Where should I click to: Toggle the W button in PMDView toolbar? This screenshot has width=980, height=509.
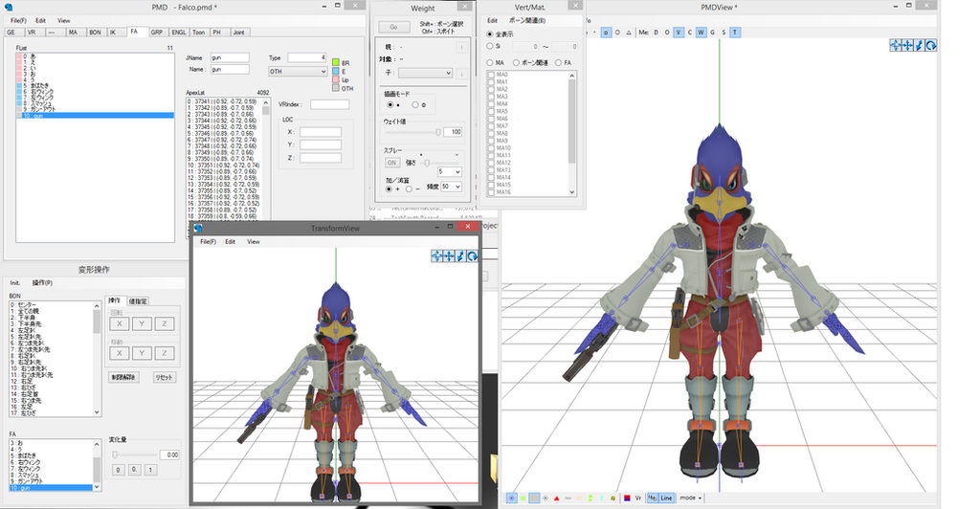point(702,33)
